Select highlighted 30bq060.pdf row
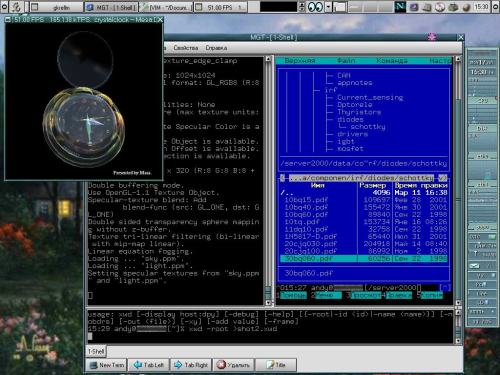 pyautogui.click(x=364, y=259)
